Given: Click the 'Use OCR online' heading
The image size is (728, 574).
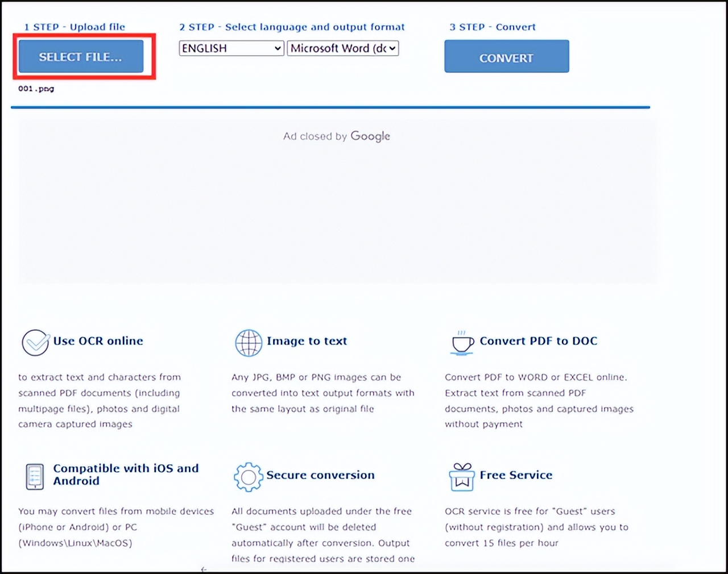Looking at the screenshot, I should pos(98,341).
